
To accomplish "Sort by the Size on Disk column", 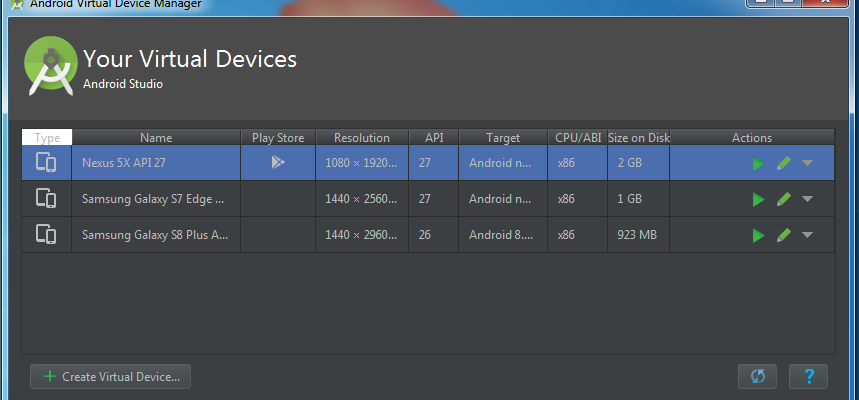I will [x=638, y=138].
